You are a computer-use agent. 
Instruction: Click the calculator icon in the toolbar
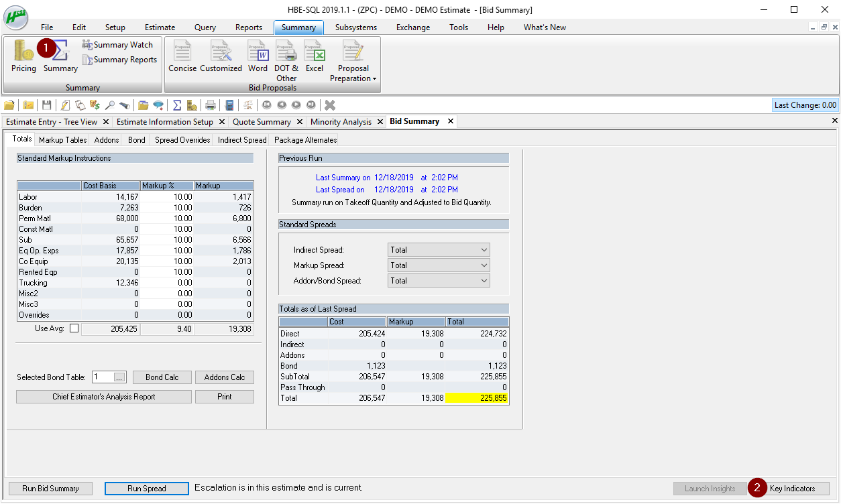[229, 105]
